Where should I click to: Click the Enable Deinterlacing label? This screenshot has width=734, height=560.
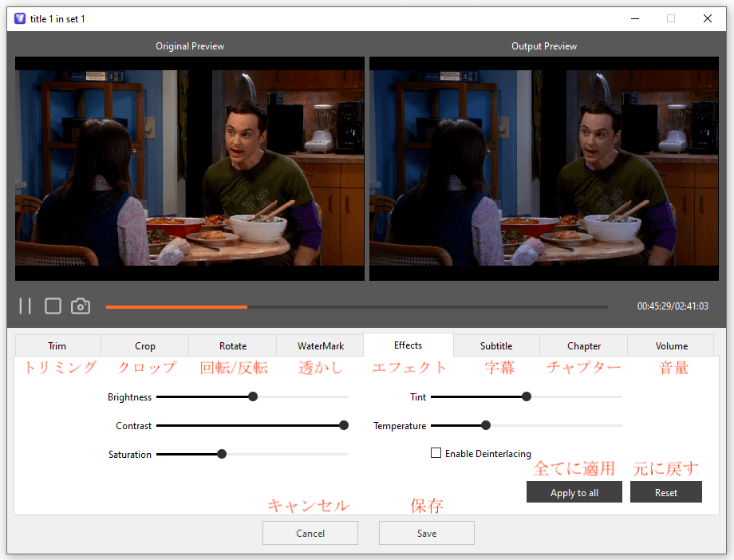point(487,453)
